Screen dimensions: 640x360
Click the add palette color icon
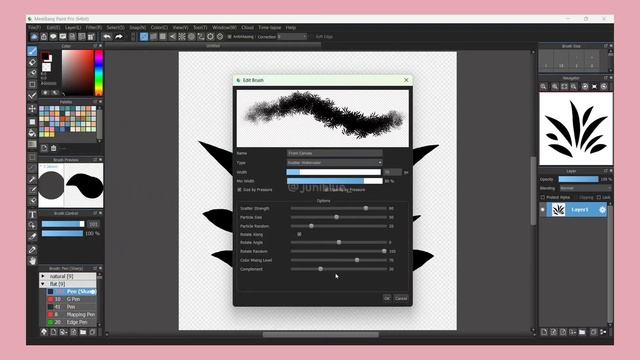pyautogui.click(x=44, y=148)
